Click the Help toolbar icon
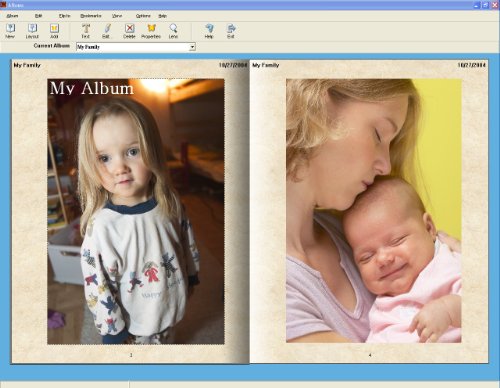500x388 pixels. [x=209, y=31]
